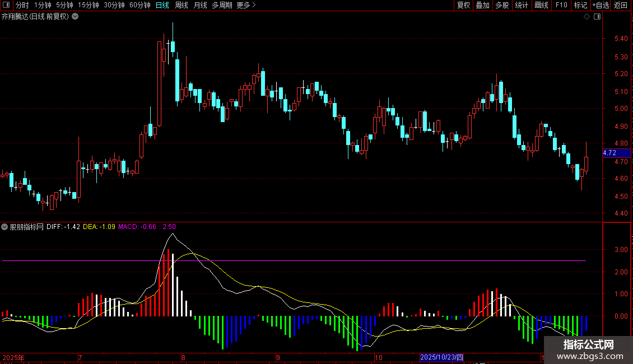This screenshot has width=633, height=364.
Task: Select the 15分钟 period tab
Action: (89, 5)
